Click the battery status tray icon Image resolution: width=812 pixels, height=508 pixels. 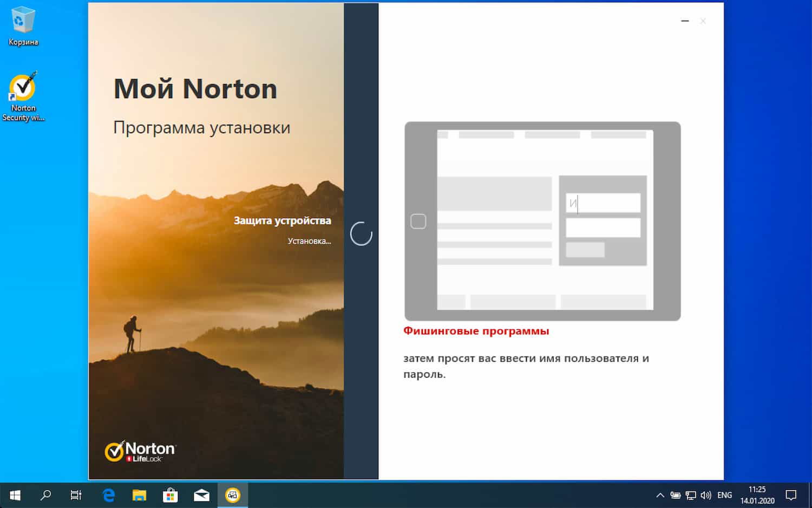point(675,495)
